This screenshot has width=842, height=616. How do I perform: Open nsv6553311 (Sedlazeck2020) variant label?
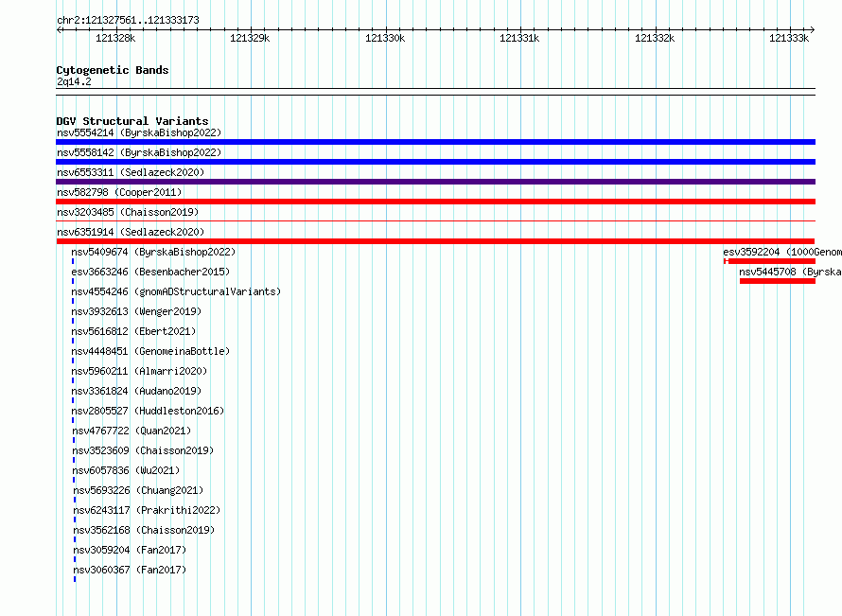tap(131, 172)
